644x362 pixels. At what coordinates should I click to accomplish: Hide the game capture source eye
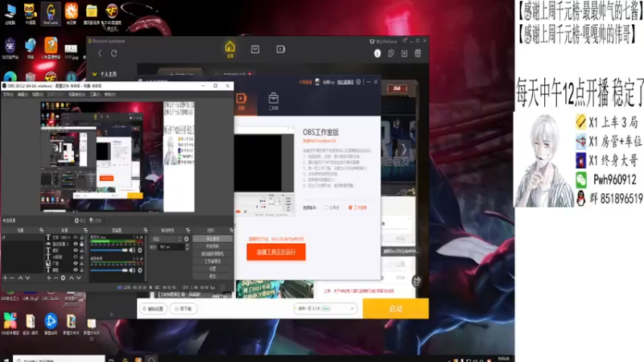pyautogui.click(x=75, y=244)
